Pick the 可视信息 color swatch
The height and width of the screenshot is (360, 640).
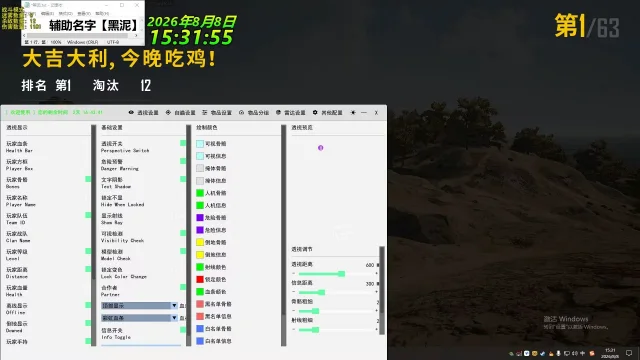(x=200, y=156)
